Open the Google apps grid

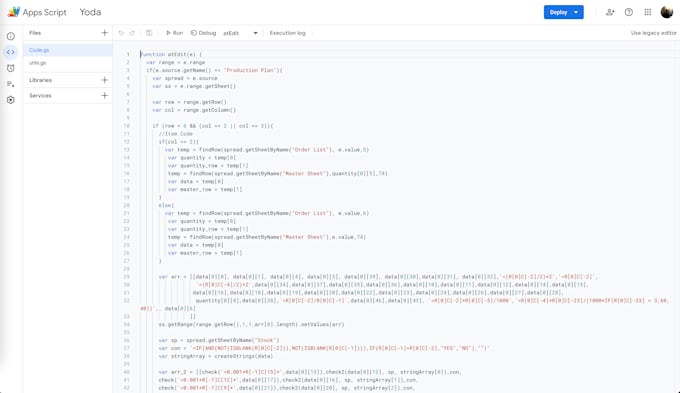tap(648, 12)
